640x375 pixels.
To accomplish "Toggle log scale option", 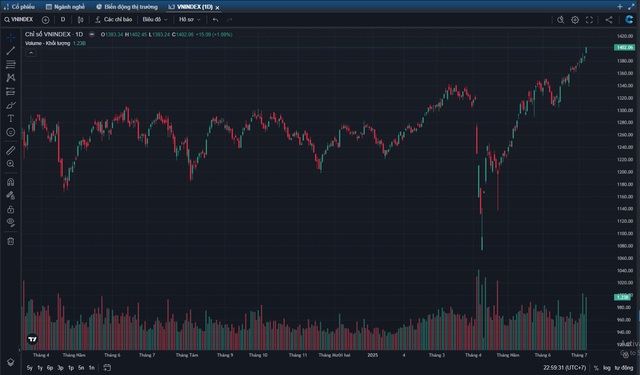I will click(607, 368).
